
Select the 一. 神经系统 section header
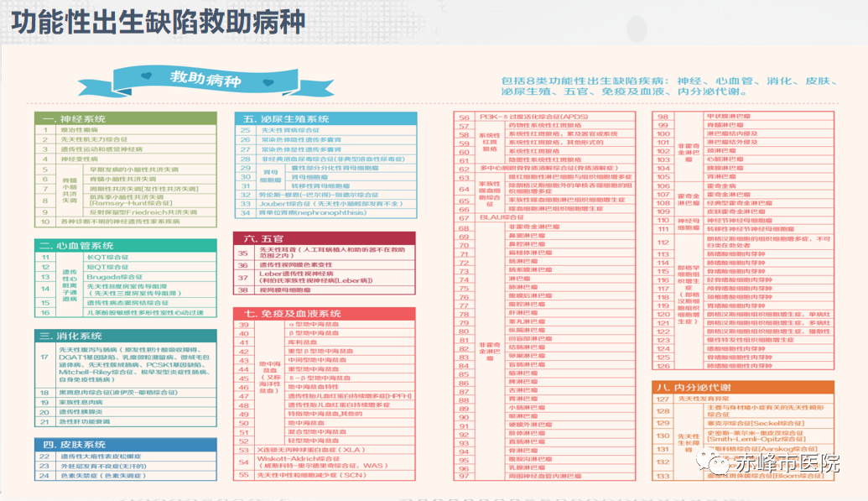(126, 118)
